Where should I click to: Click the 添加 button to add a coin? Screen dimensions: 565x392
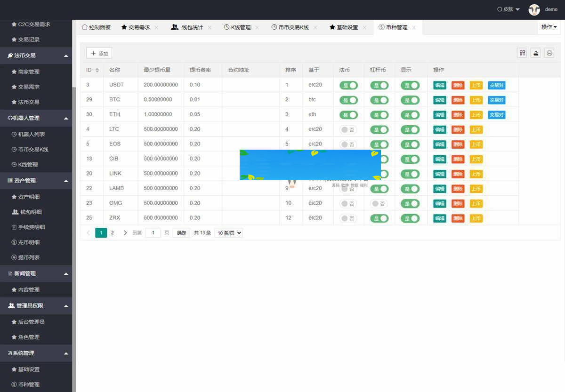tap(99, 53)
